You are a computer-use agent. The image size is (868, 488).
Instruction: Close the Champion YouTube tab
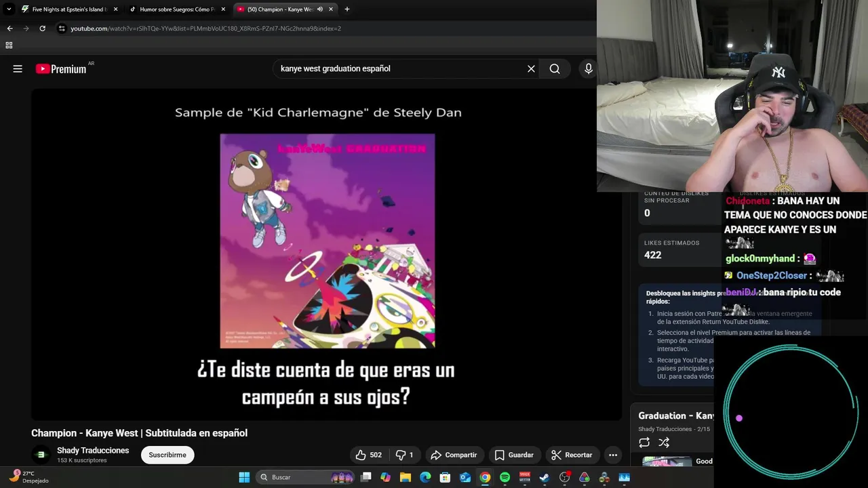[x=331, y=9]
